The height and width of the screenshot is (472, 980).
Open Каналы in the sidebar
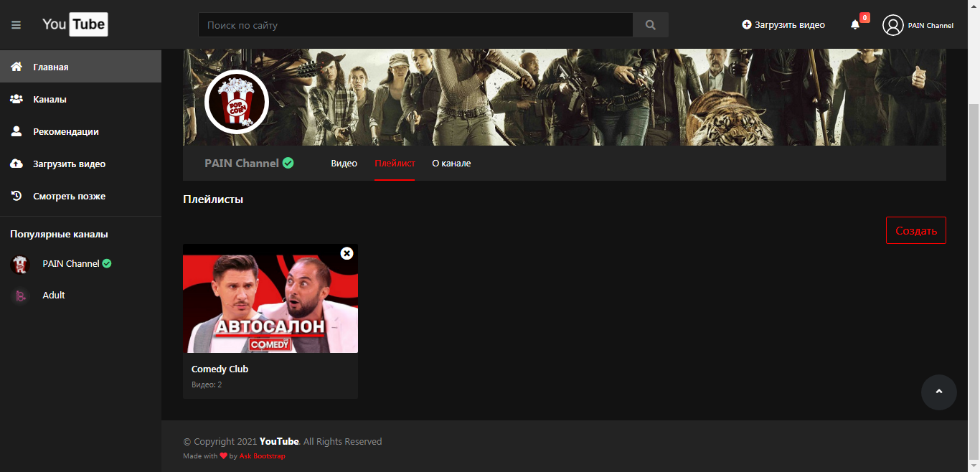tap(80, 99)
